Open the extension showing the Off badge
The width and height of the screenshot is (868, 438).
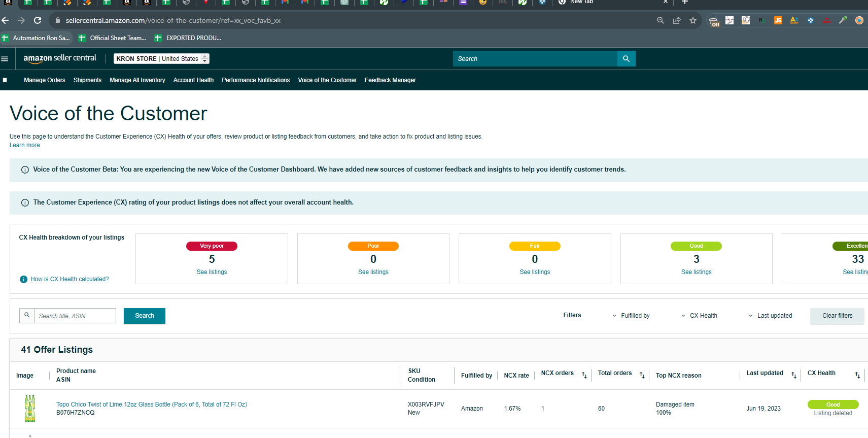click(x=714, y=21)
